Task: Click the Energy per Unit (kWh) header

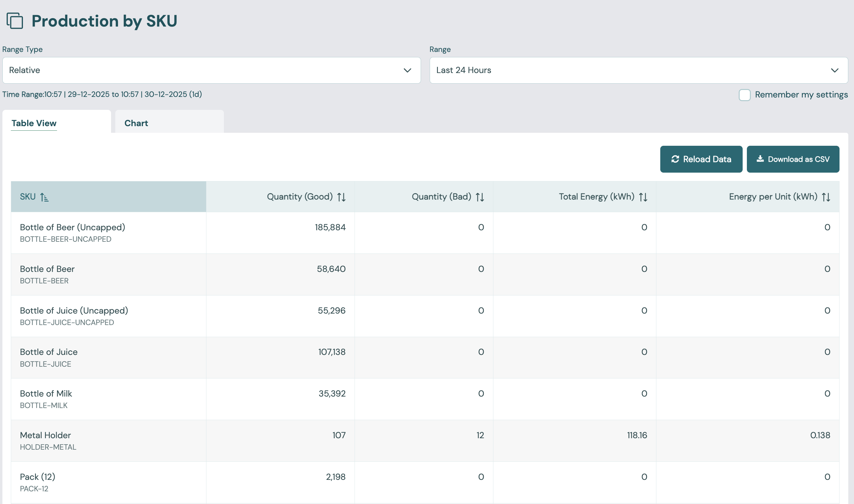Action: point(748,197)
